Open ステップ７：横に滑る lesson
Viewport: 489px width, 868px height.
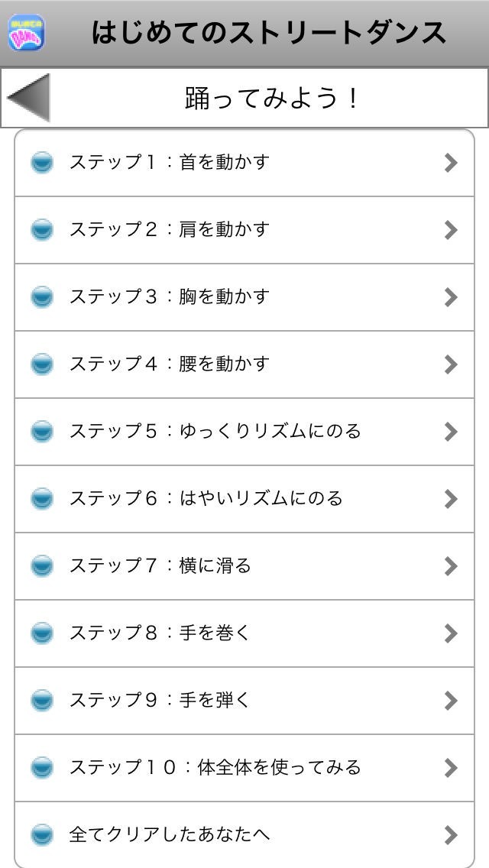(160, 566)
